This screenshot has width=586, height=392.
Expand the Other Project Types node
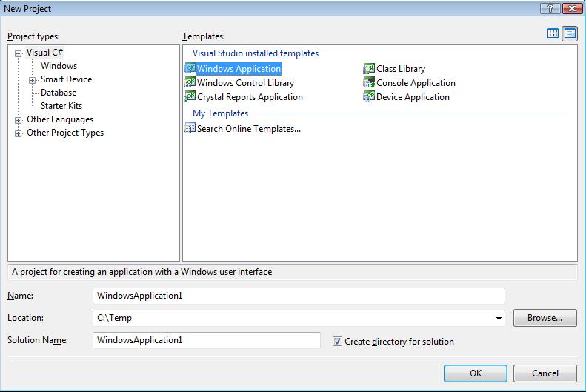click(x=19, y=133)
